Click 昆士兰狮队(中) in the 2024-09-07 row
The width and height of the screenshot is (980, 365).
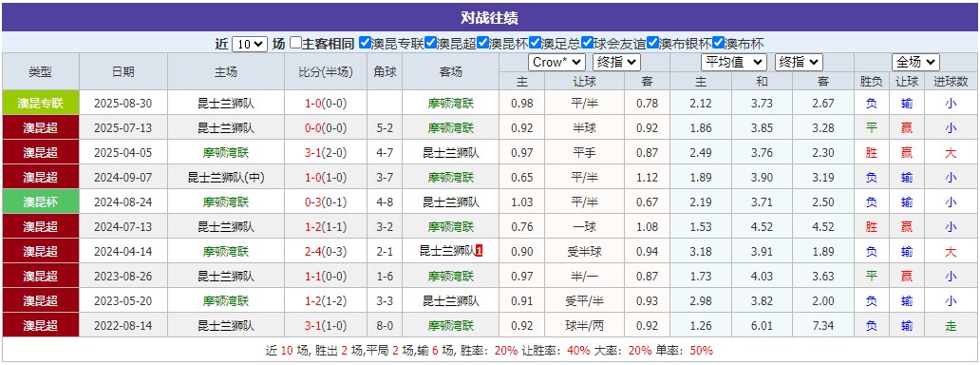click(226, 178)
